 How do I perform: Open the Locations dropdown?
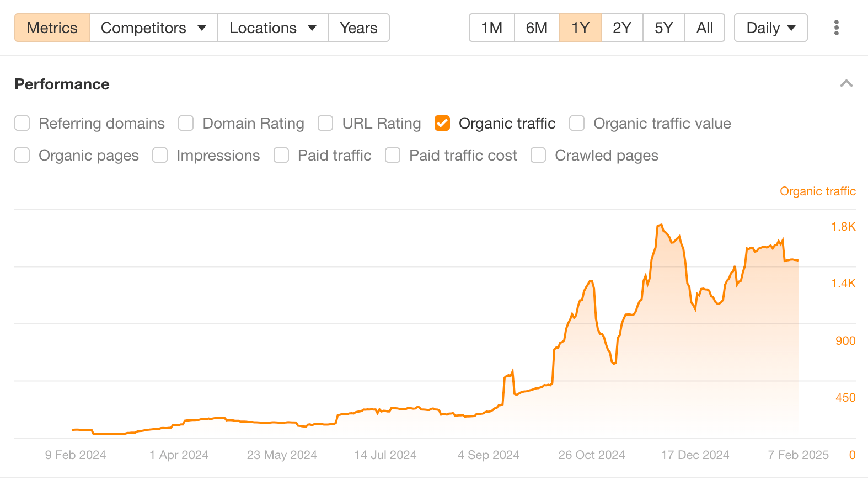(272, 28)
